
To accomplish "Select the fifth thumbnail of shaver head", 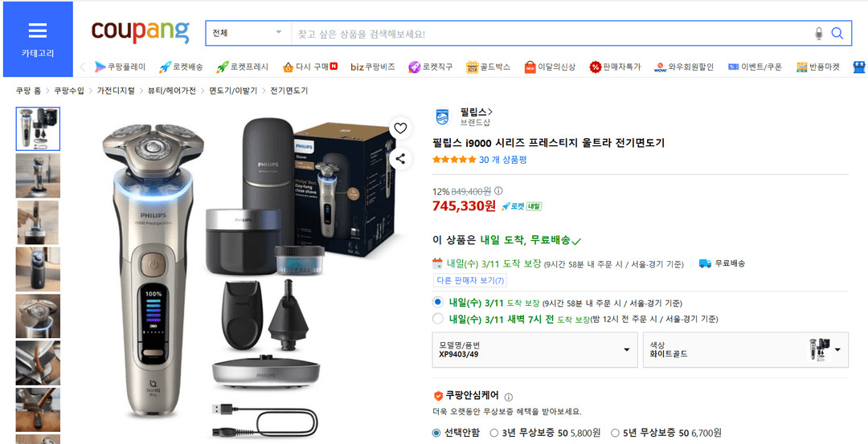I will point(39,316).
